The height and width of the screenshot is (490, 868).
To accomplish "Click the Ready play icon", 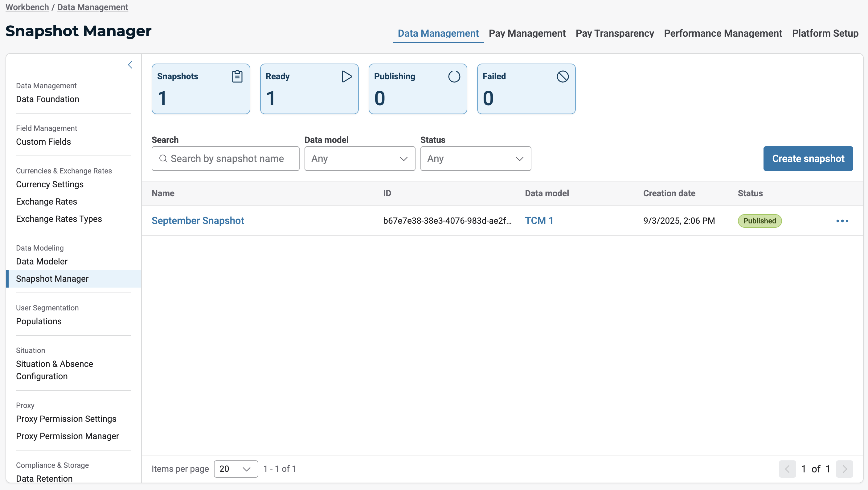I will (x=346, y=77).
